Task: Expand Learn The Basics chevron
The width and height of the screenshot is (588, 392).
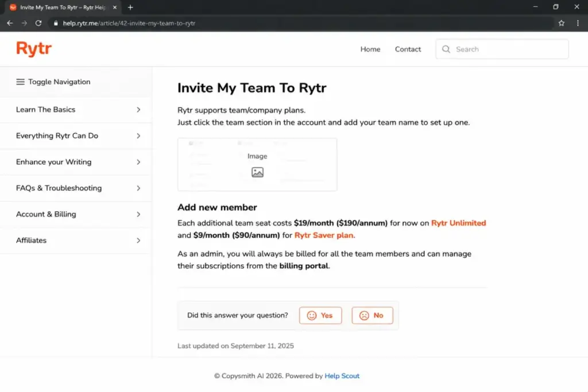Action: 138,110
